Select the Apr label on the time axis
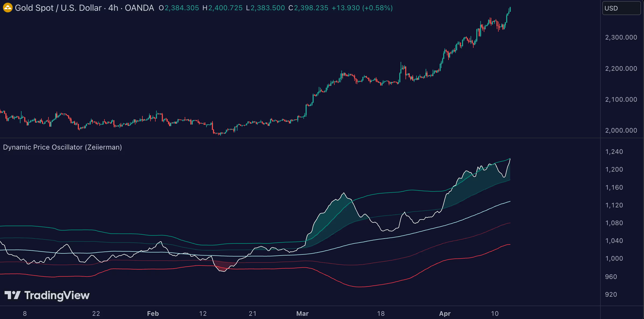Image resolution: width=644 pixels, height=319 pixels. pos(445,314)
